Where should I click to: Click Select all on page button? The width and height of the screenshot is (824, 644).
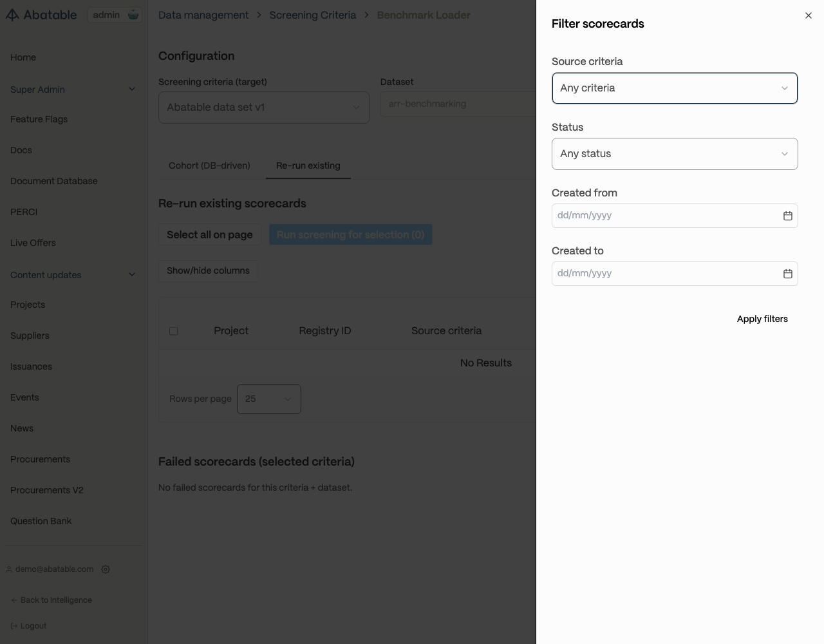210,234
